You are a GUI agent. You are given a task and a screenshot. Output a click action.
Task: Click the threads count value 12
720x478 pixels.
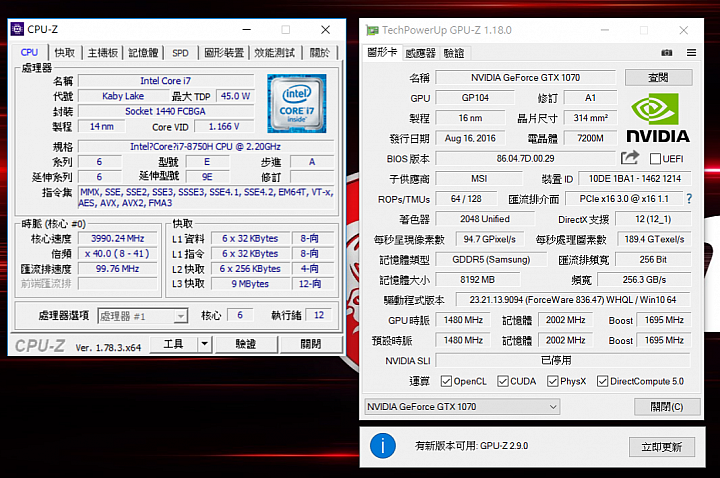319,315
